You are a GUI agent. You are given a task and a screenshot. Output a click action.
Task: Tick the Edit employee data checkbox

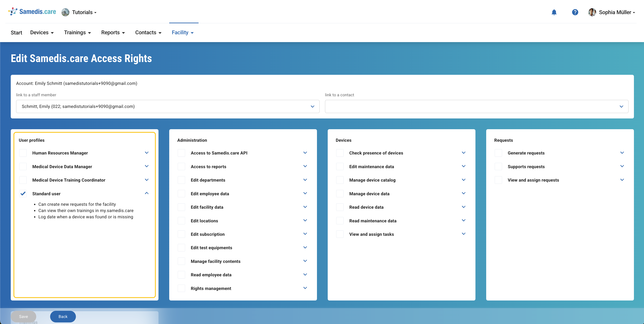(x=182, y=194)
